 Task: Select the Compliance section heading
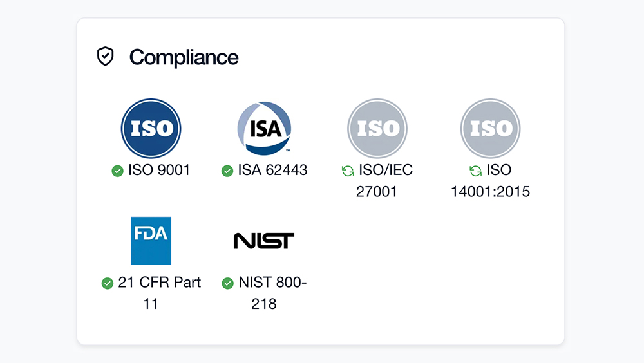click(184, 57)
